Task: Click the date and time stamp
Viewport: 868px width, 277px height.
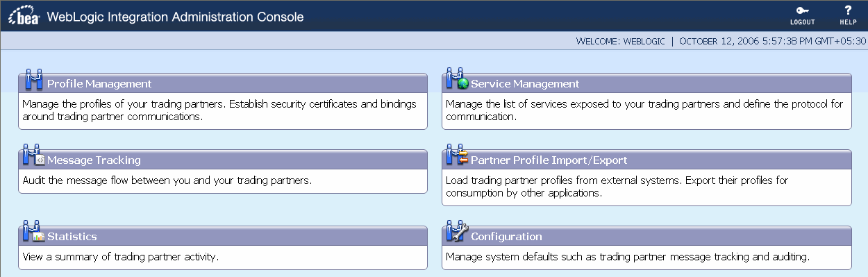Action: click(x=773, y=41)
